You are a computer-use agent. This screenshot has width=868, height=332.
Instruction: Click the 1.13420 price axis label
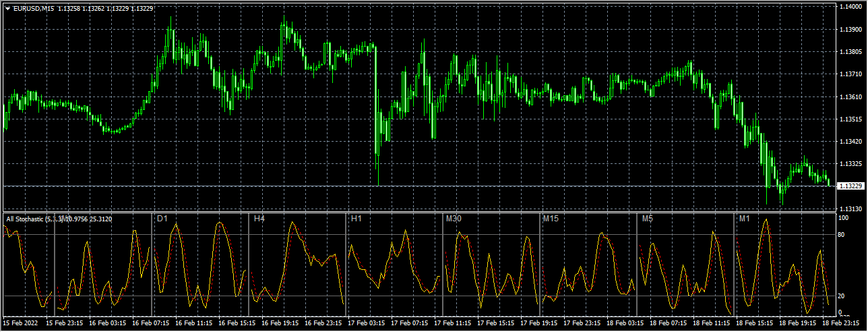[x=850, y=142]
